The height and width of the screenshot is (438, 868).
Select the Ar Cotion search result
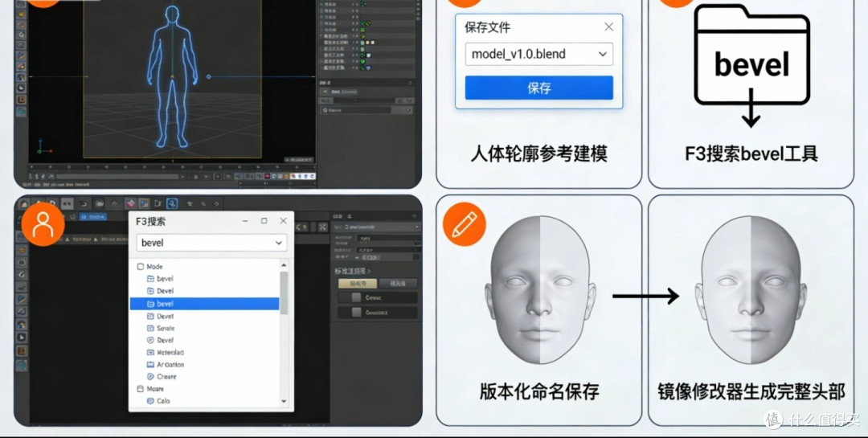point(165,364)
